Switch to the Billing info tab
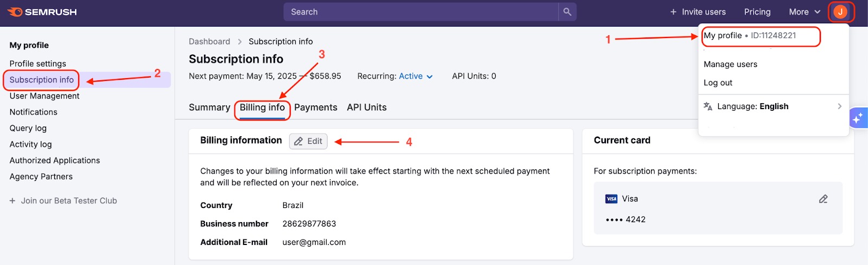Screen dimensions: 868x265 pyautogui.click(x=262, y=108)
